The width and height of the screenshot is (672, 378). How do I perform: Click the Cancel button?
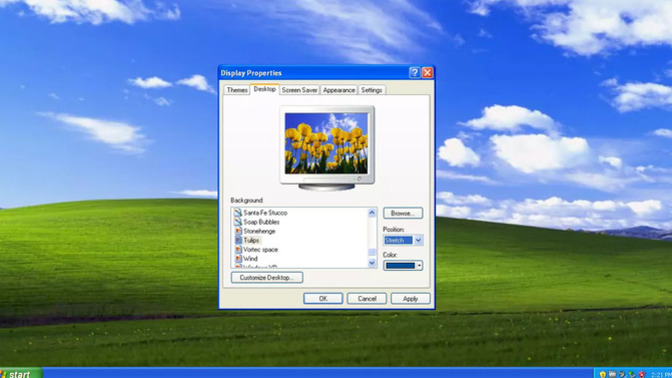(367, 298)
